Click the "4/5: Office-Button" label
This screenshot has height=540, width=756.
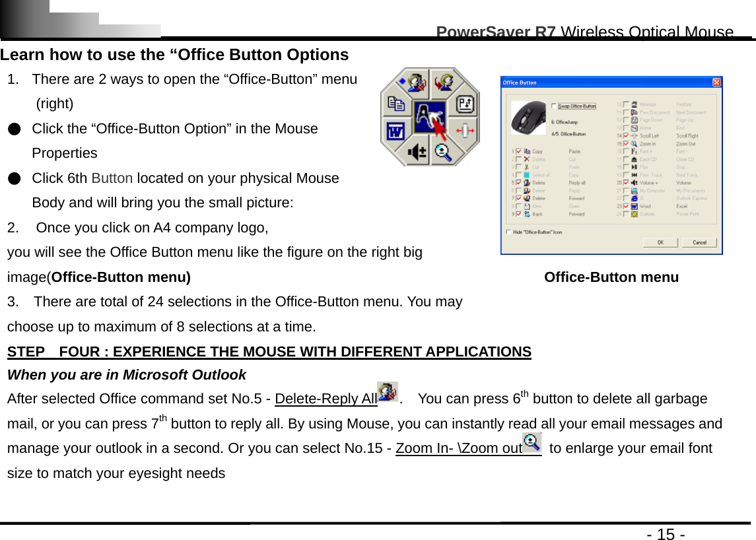[568, 134]
